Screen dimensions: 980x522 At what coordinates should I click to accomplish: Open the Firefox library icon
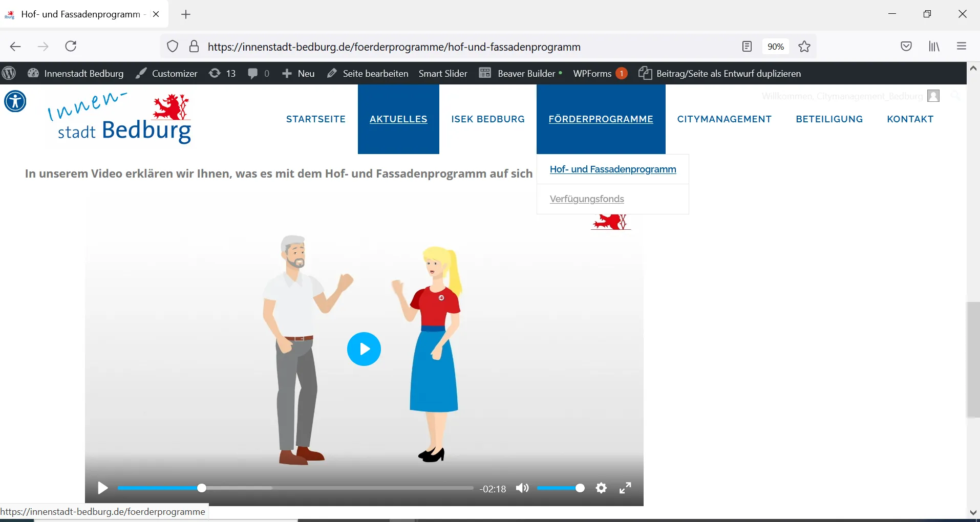(934, 47)
